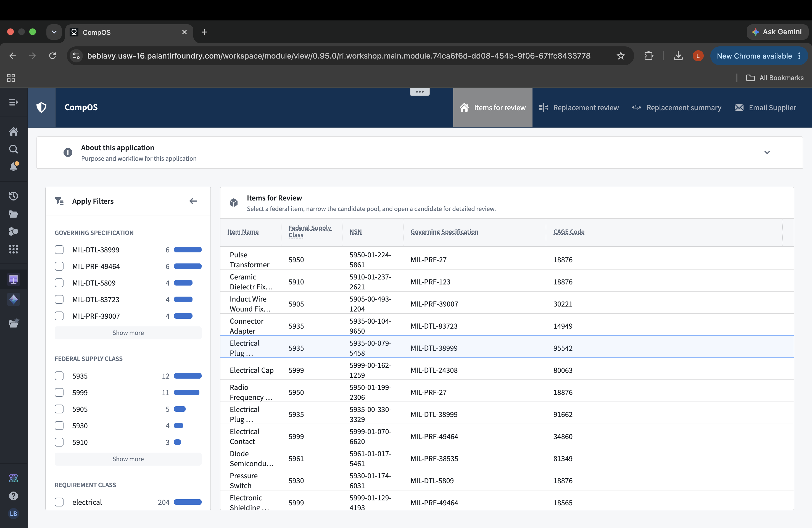Click the Apply Filters funnel icon
Viewport: 812px width, 528px height.
[59, 201]
